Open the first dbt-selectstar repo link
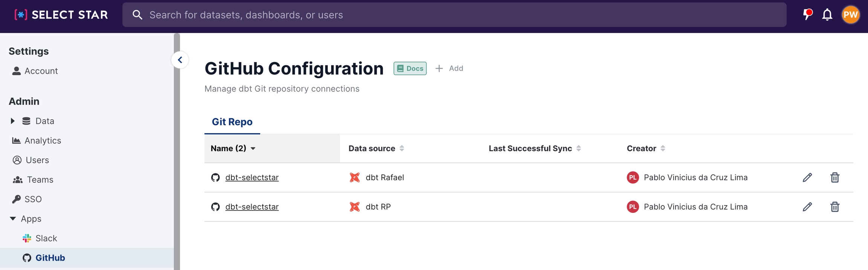 (x=252, y=177)
